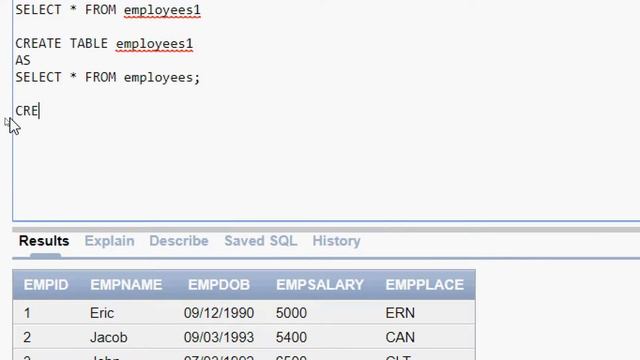Click the EMPNAME column header
Viewport: 640px width, 360px height.
(x=126, y=284)
